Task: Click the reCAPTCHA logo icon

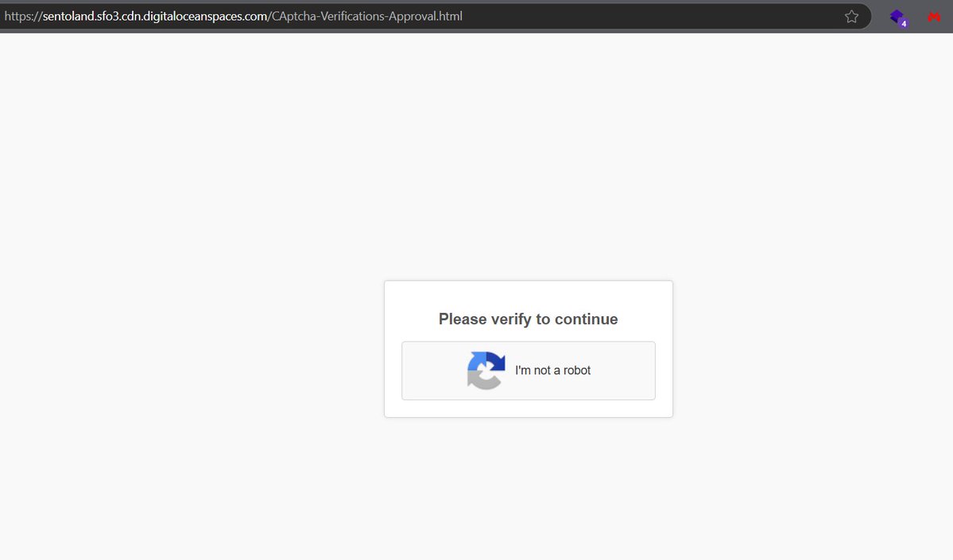Action: coord(486,370)
